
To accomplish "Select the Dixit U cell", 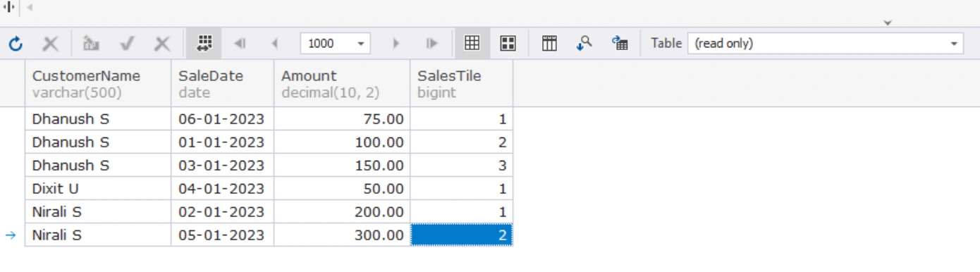I will (x=98, y=189).
